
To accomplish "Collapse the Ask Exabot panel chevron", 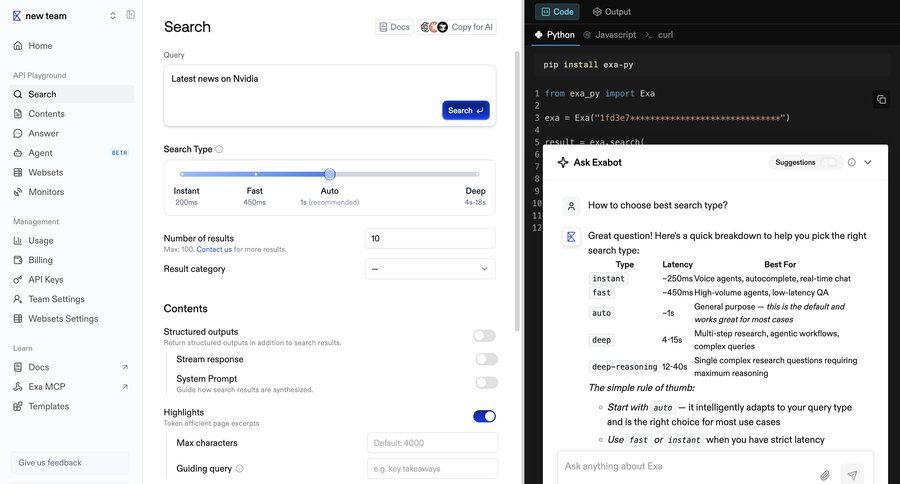I will (868, 162).
